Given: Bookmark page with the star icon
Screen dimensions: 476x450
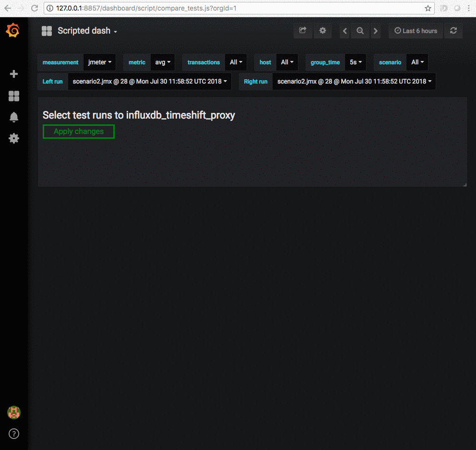Looking at the screenshot, I should (428, 8).
